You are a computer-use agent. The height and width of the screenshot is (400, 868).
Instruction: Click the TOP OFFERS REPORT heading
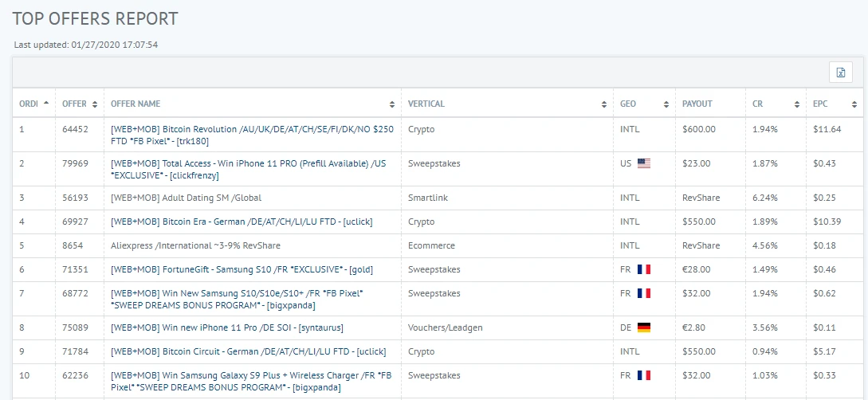tap(95, 18)
